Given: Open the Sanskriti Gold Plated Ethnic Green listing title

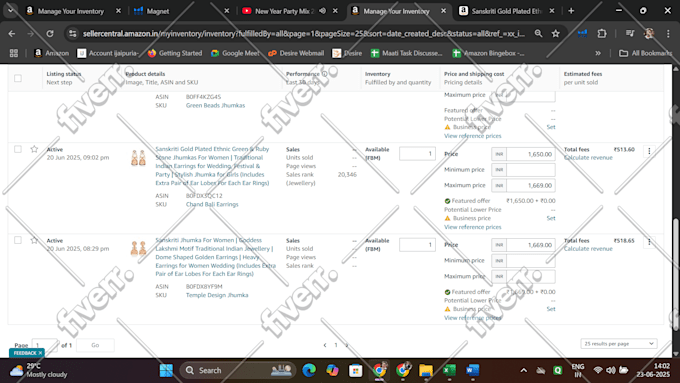Looking at the screenshot, I should tap(212, 166).
